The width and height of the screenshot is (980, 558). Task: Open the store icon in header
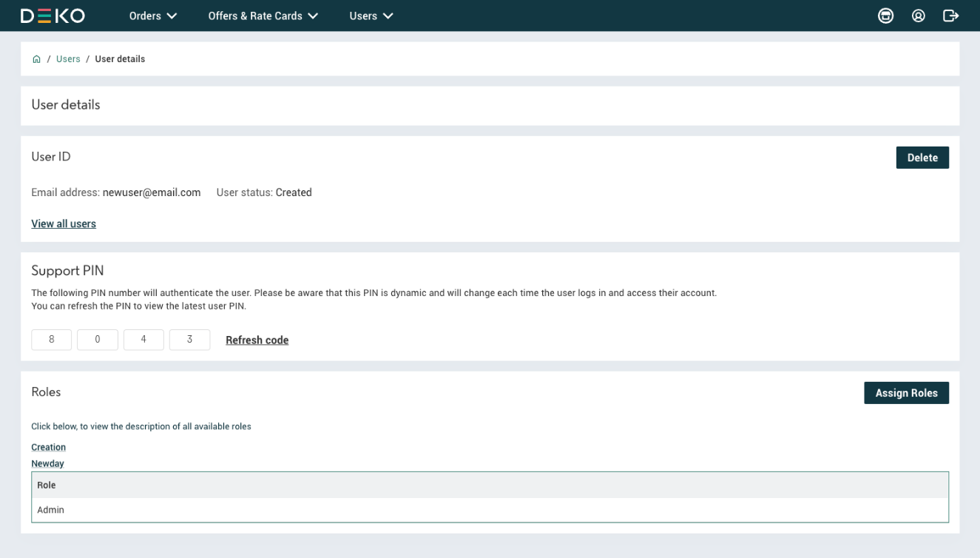click(885, 16)
